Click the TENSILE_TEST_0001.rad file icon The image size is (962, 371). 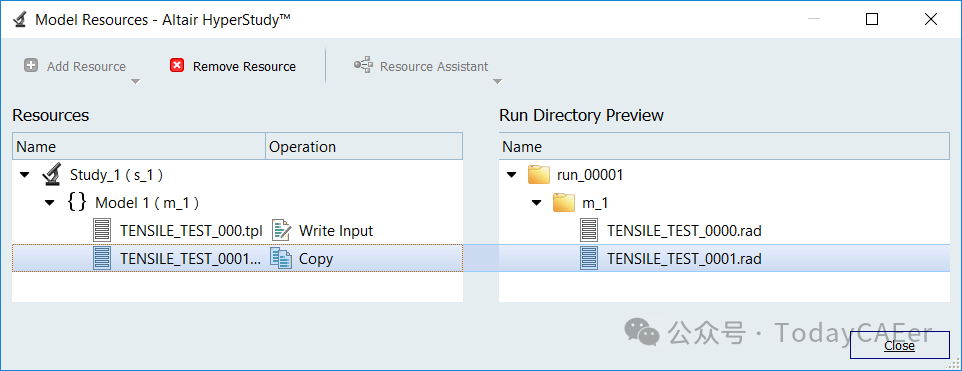tap(589, 259)
